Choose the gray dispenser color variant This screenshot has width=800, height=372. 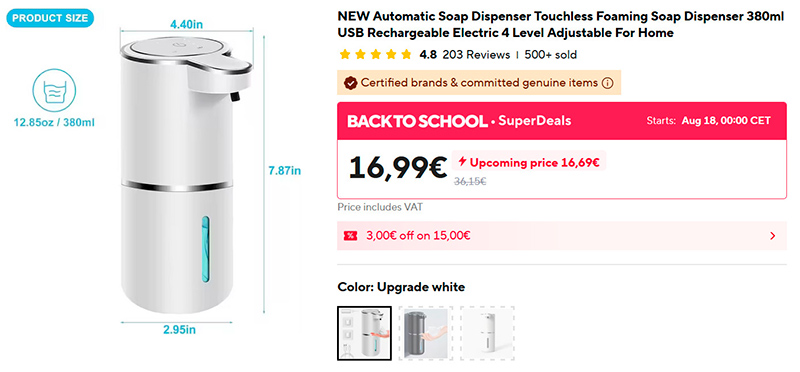pyautogui.click(x=426, y=333)
